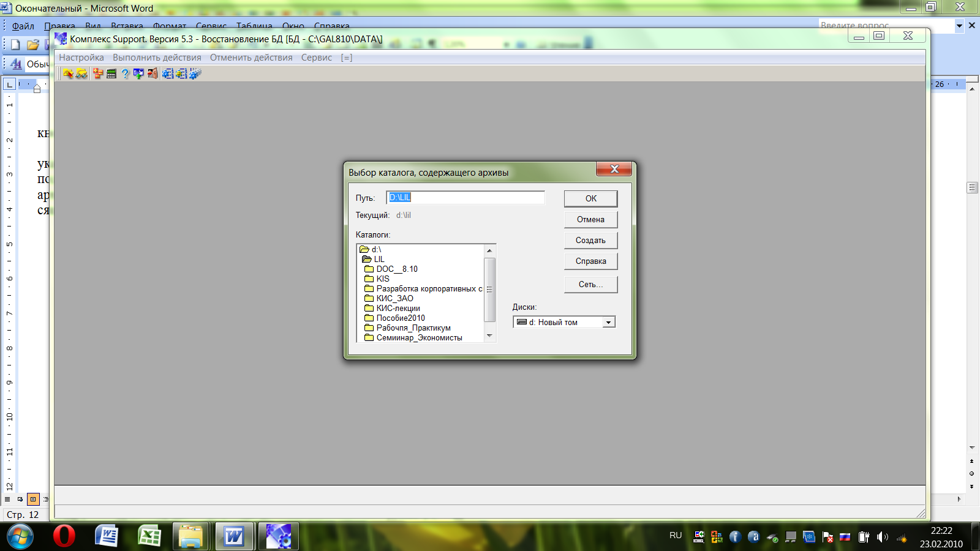
Task: Open the Отменить действия menu
Action: coord(251,58)
